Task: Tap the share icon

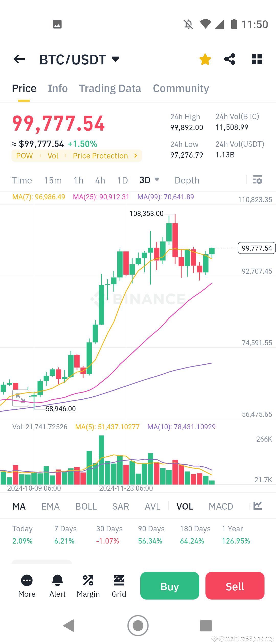Action: click(229, 59)
